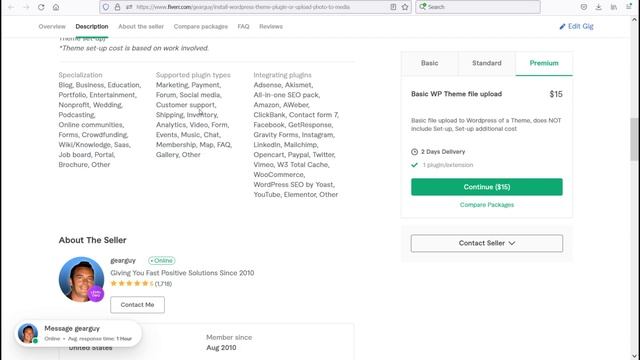Go back using the browser back arrow

pos(11,7)
